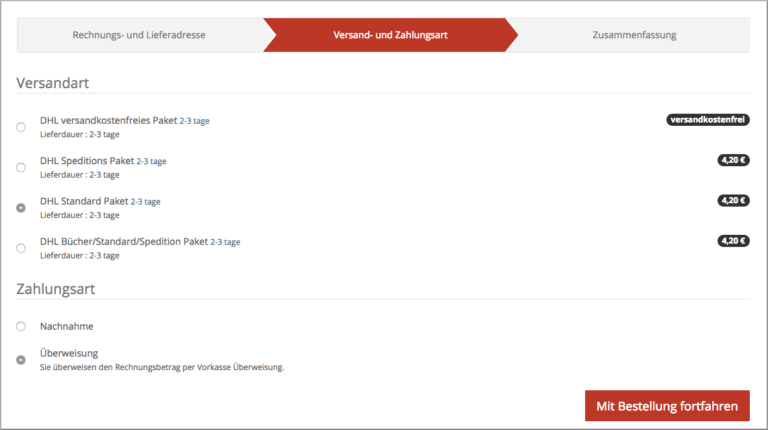The height and width of the screenshot is (430, 768).
Task: Select DHL Standard Paket shipping radio
Action: (21, 208)
